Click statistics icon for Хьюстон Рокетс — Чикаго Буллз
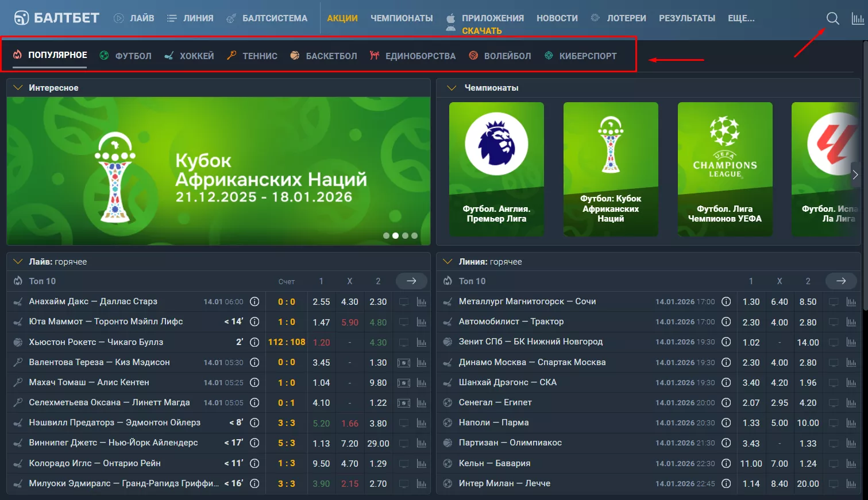This screenshot has width=868, height=500. pos(422,343)
